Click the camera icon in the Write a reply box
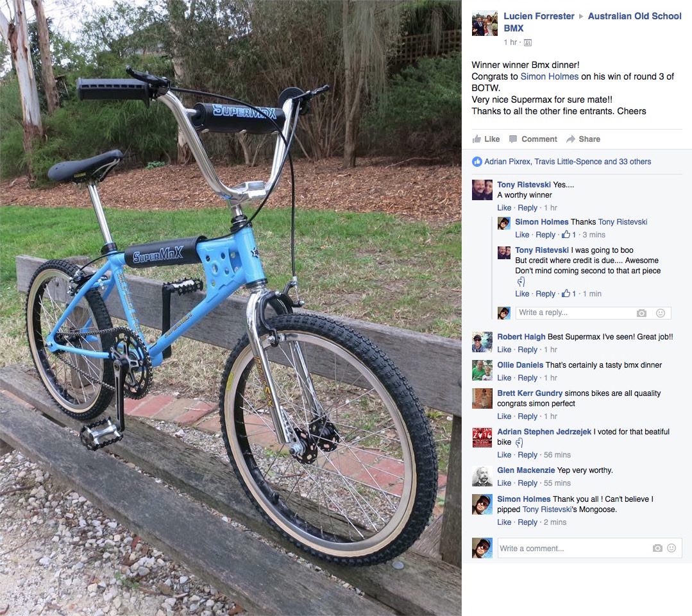 [642, 313]
